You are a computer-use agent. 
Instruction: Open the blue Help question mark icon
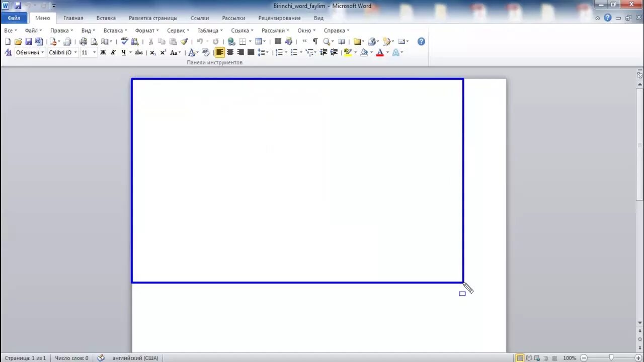421,42
